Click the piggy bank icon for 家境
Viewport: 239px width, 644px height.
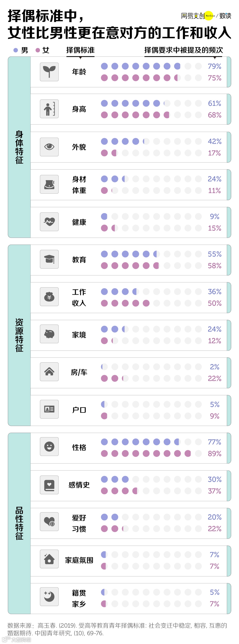click(x=49, y=334)
